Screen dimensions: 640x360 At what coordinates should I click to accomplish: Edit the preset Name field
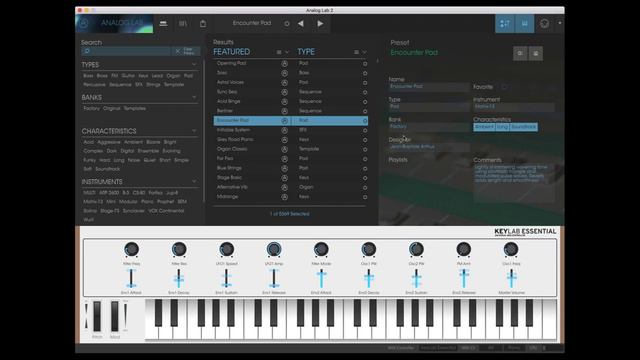coord(429,87)
